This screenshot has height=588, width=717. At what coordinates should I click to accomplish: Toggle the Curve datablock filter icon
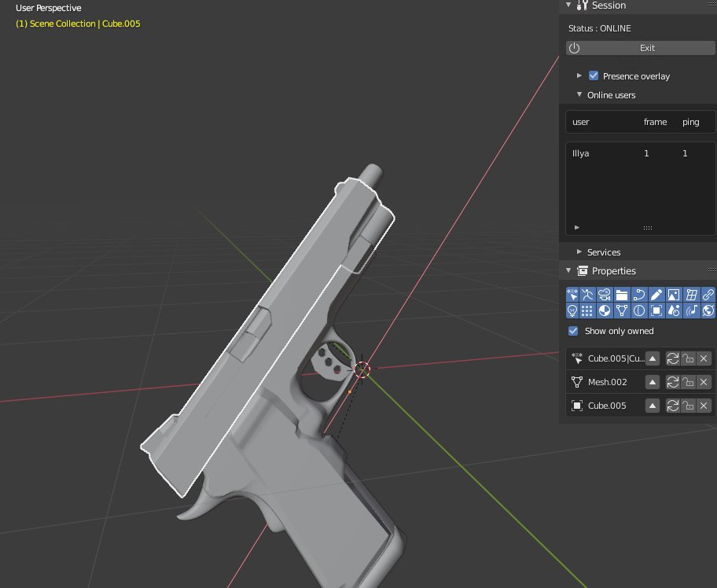639,295
